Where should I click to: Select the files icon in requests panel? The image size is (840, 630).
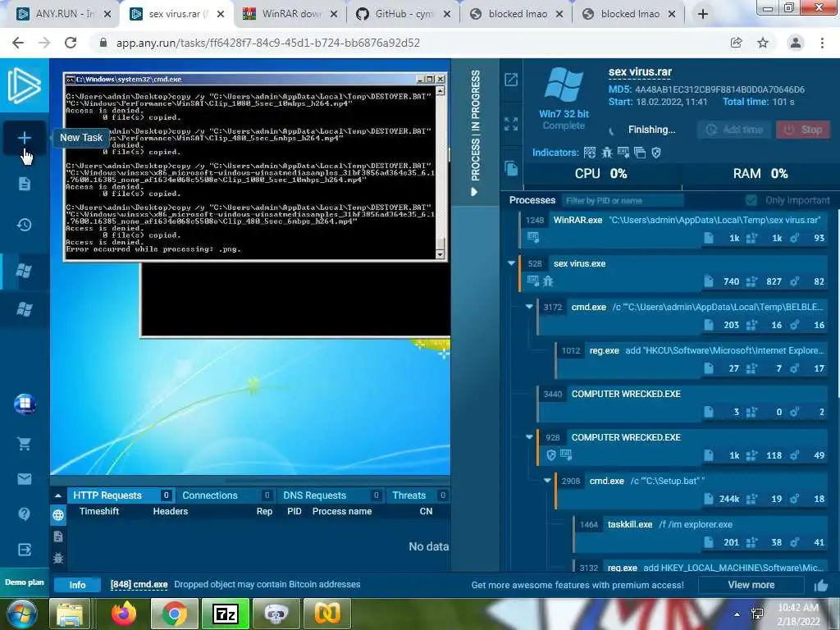coord(58,536)
